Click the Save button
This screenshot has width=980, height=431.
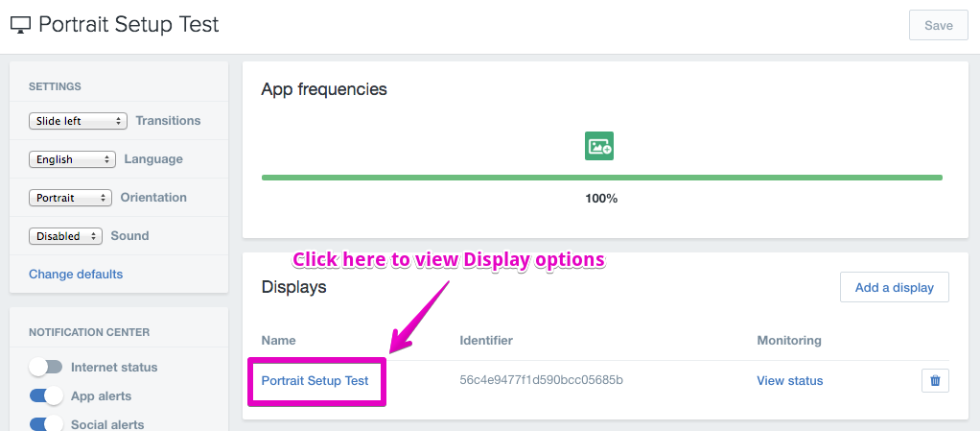point(939,26)
